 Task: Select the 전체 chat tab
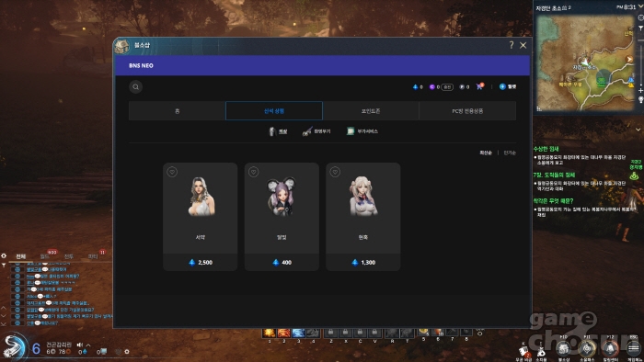tap(20, 256)
